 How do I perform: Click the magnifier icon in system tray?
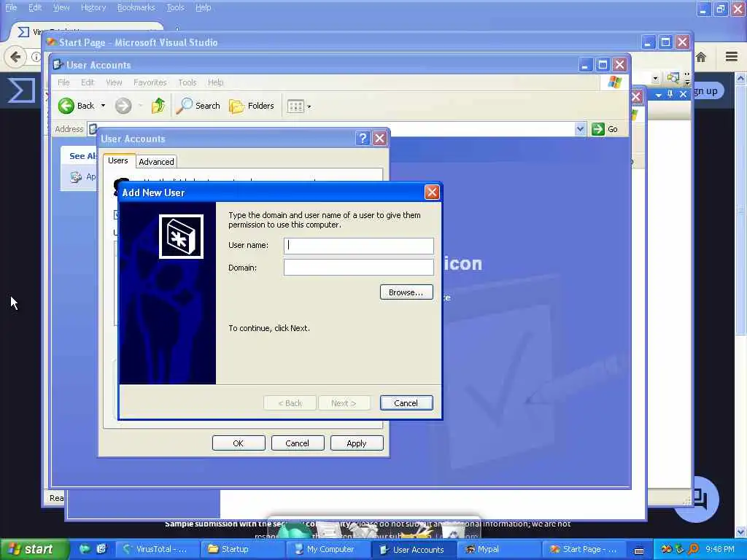point(693,549)
